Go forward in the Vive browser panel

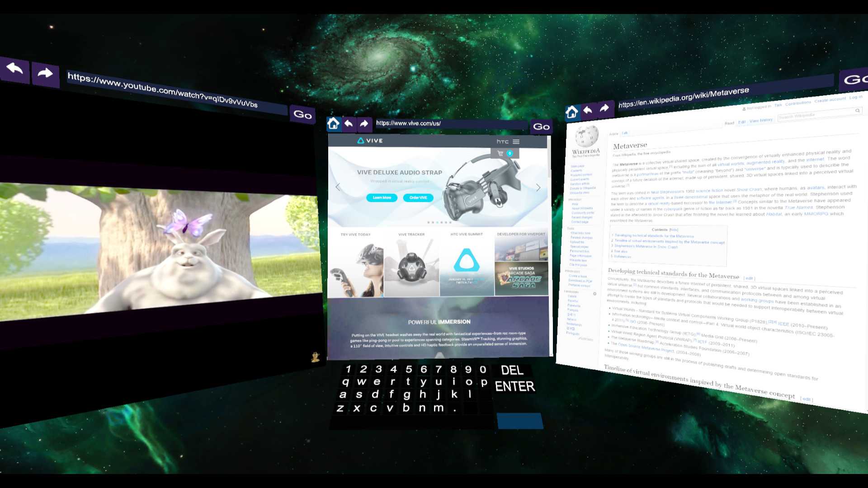(x=364, y=123)
